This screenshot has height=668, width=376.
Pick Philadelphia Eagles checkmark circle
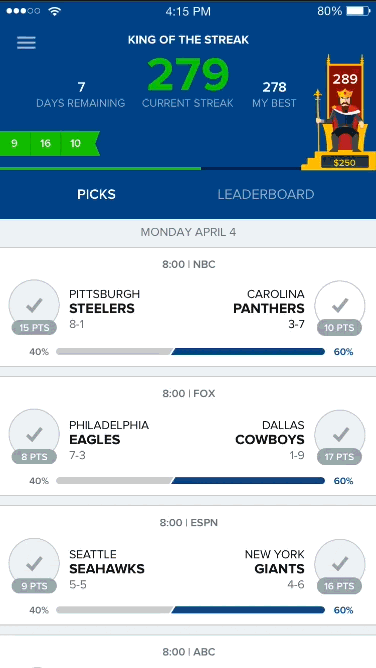click(34, 435)
